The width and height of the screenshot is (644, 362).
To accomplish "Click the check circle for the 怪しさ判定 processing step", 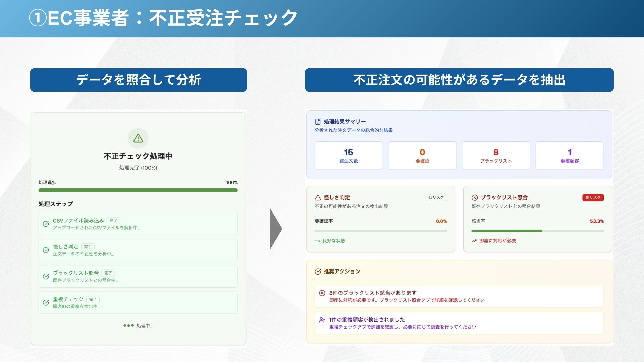I will click(x=46, y=250).
